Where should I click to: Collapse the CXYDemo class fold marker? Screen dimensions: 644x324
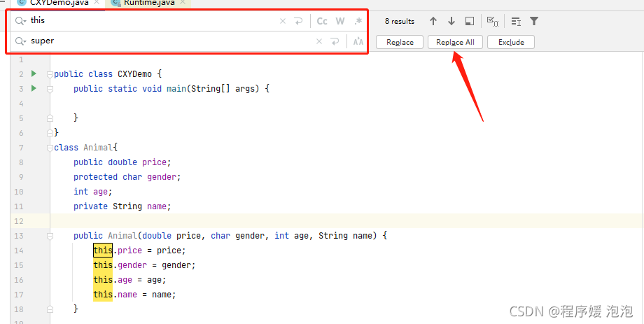coord(50,74)
